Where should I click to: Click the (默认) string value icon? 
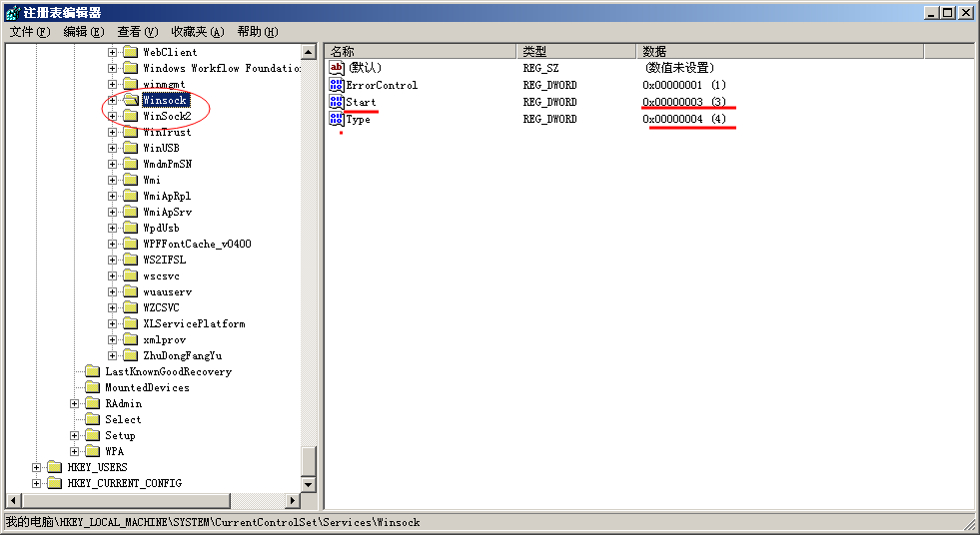(337, 68)
